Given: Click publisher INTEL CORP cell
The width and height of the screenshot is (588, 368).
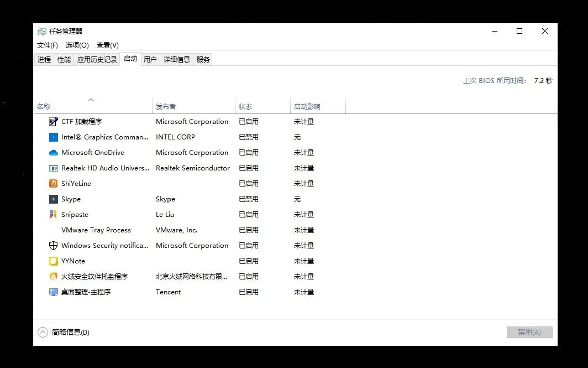Looking at the screenshot, I should pos(176,137).
